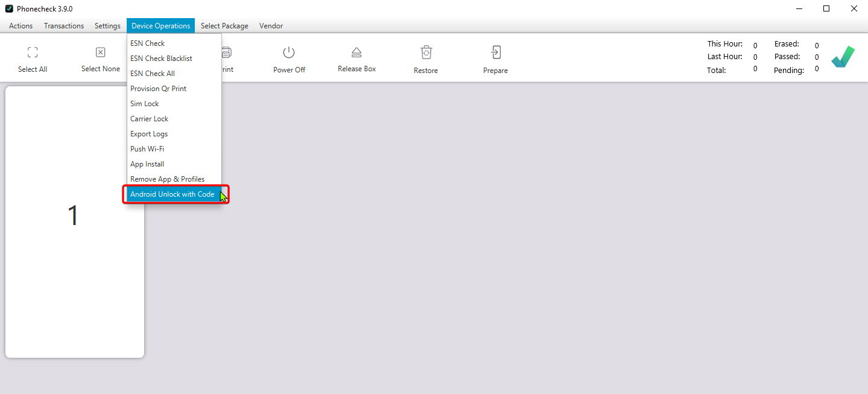Expand the Select Package menu
The height and width of the screenshot is (394, 868).
pos(224,26)
